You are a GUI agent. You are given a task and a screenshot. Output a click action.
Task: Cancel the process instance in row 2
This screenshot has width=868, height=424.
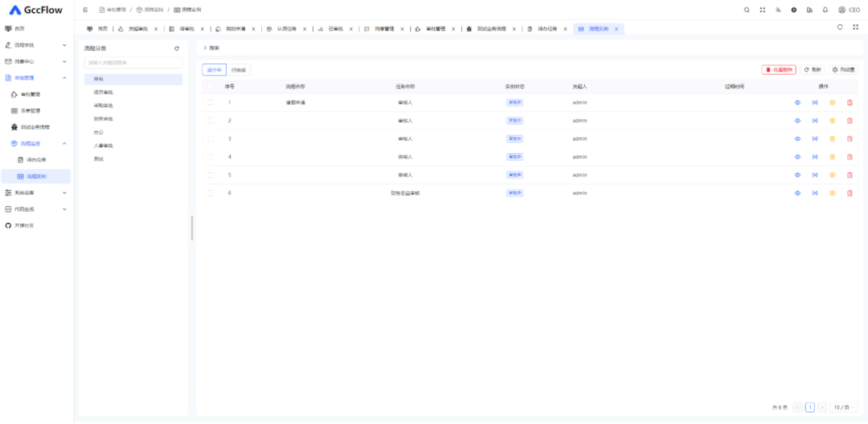pyautogui.click(x=832, y=121)
